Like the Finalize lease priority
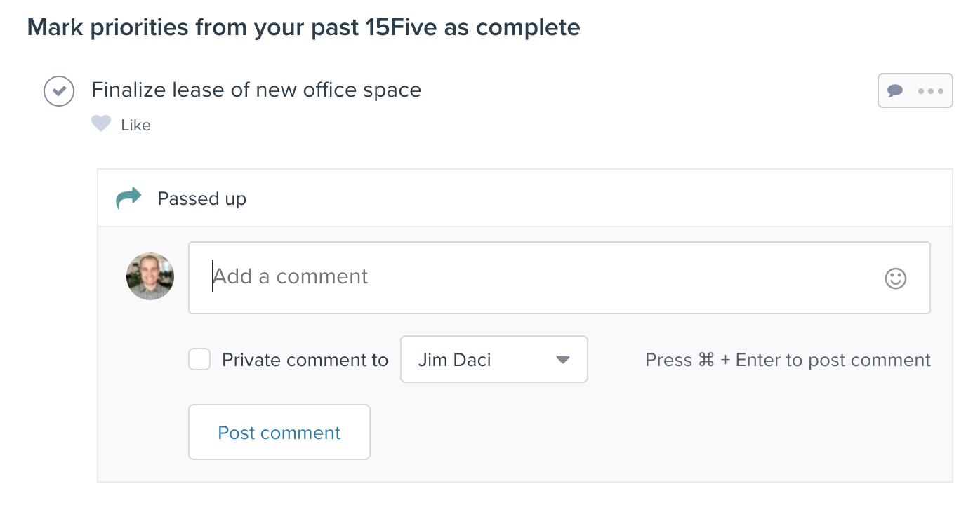Screen dimensions: 980x512 (135, 125)
